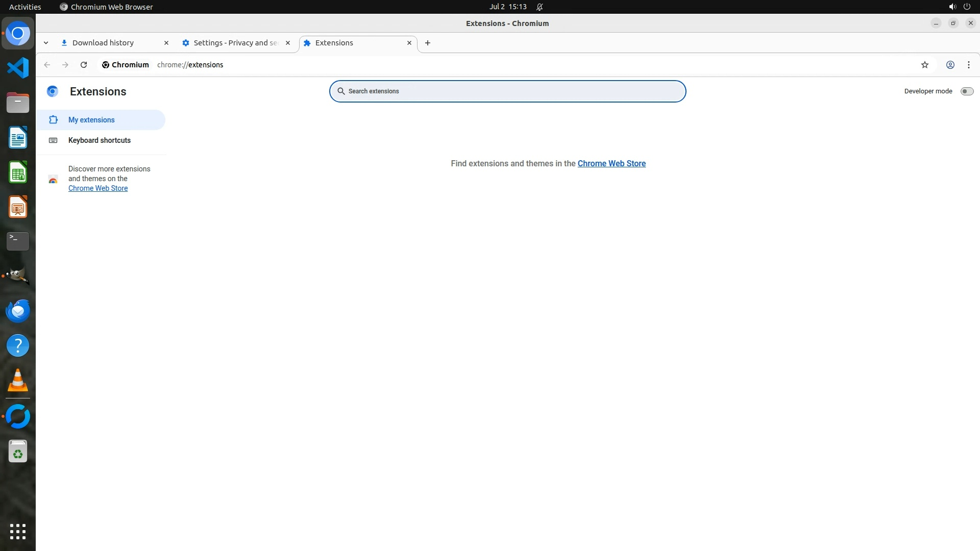This screenshot has height=551, width=980.
Task: Switch to Download history tab
Action: (103, 43)
